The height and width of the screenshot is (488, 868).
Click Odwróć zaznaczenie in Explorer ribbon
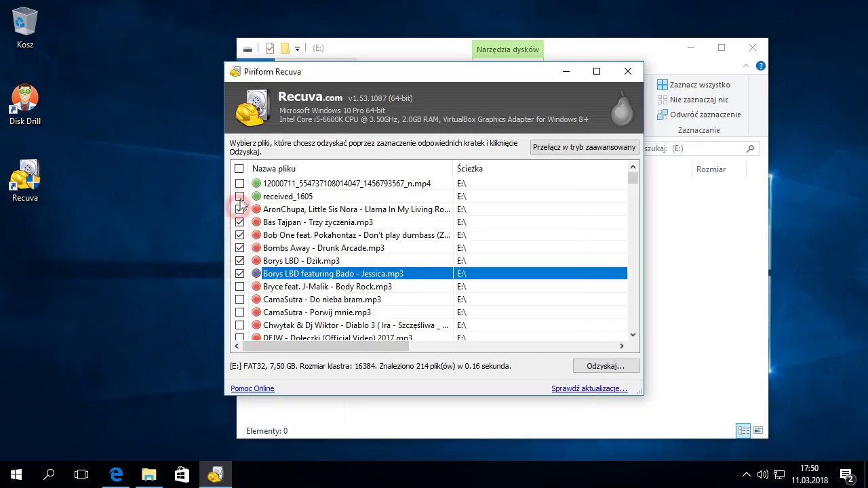click(x=699, y=115)
